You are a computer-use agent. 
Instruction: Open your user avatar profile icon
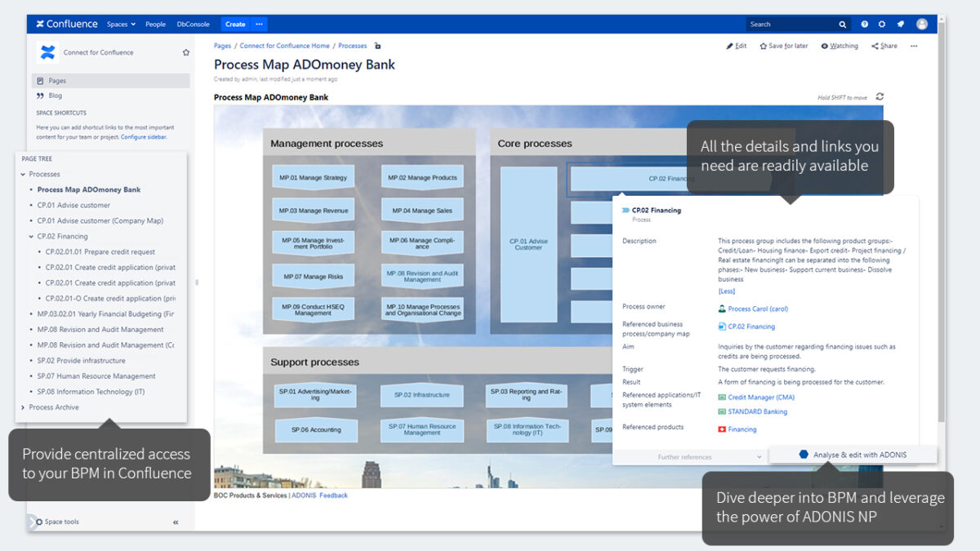[921, 24]
